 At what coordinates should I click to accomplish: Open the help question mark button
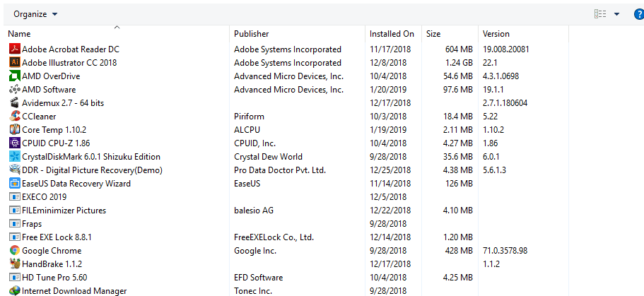pos(639,14)
